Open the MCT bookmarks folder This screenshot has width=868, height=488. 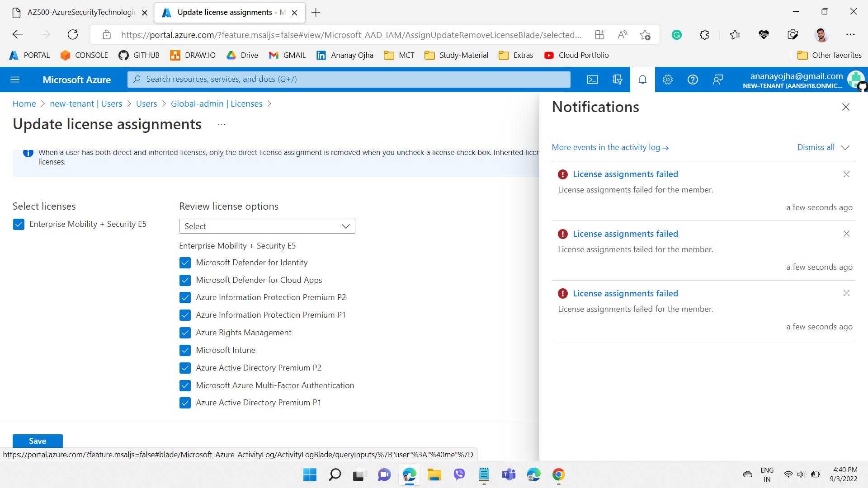click(399, 55)
